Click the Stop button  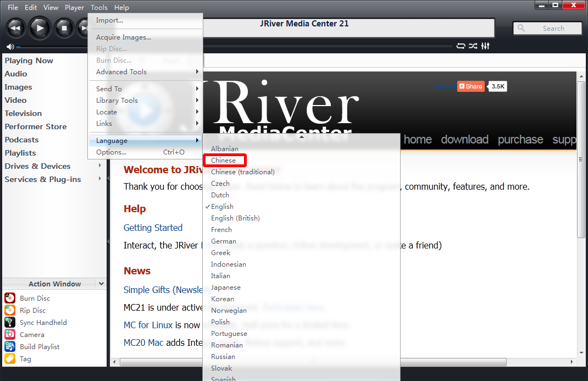tap(64, 28)
